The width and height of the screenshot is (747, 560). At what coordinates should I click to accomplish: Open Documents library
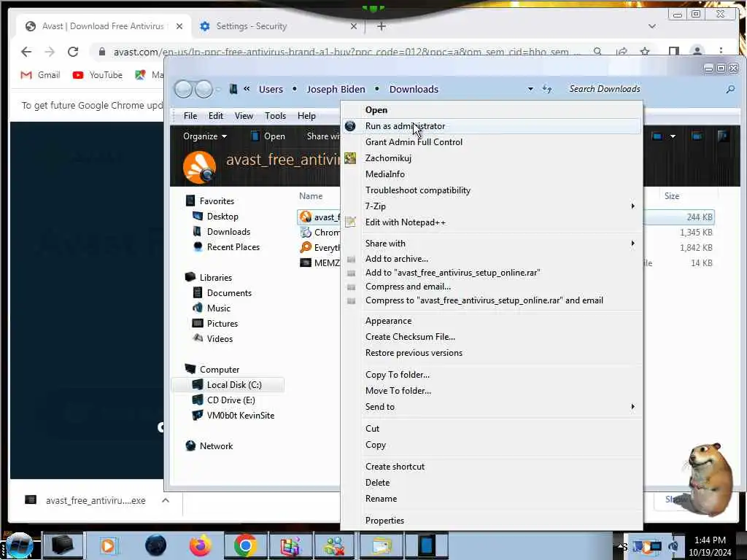point(229,293)
